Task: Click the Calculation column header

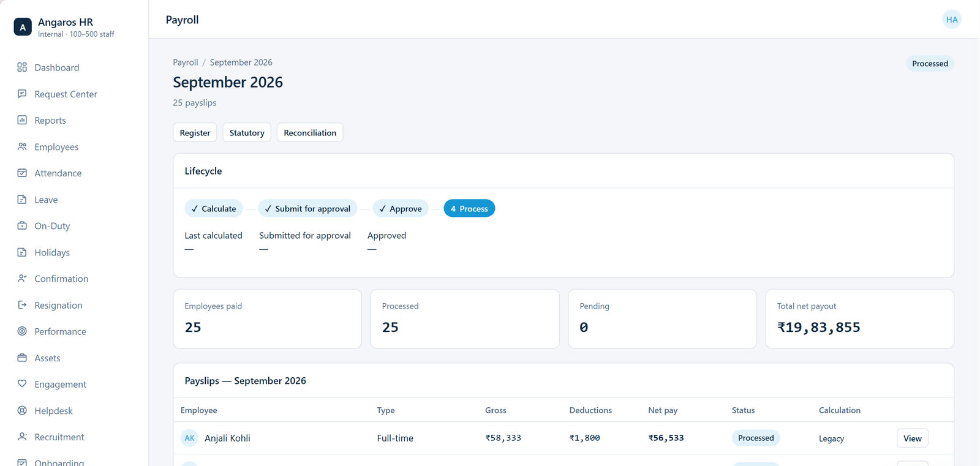Action: 840,410
